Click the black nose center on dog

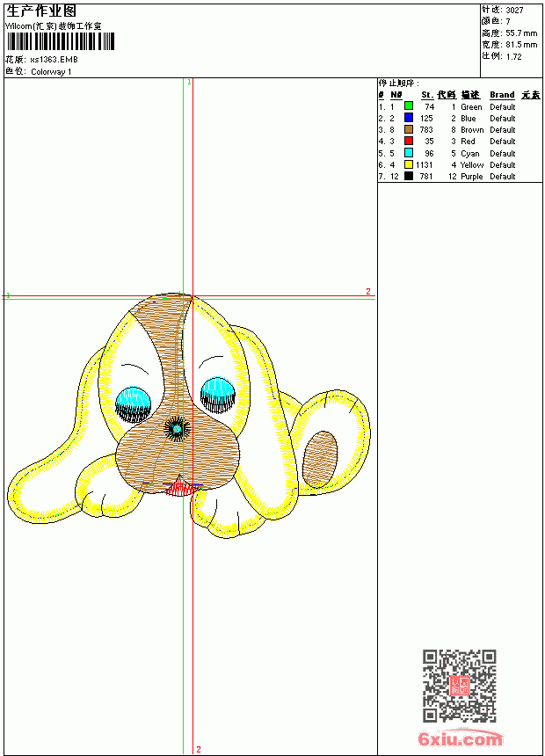tap(177, 429)
